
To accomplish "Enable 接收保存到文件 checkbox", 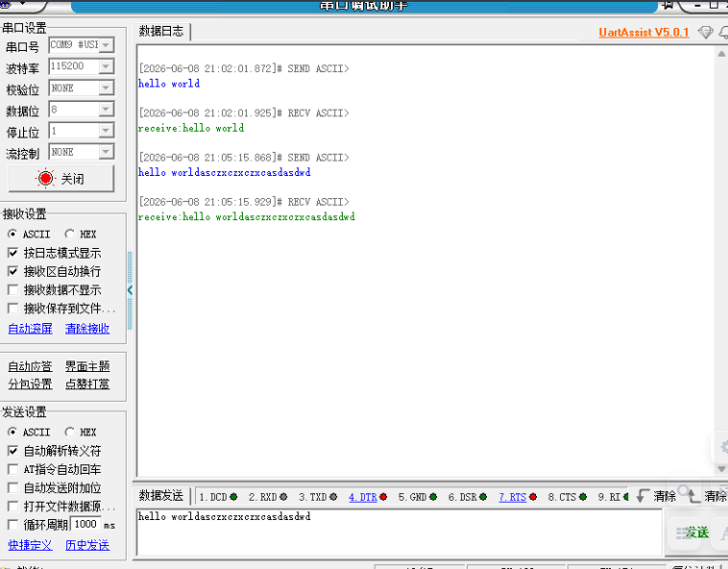I will pos(13,309).
